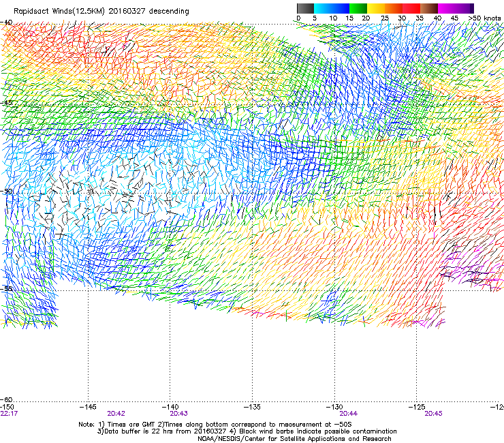The image size is (504, 443).
Task: Click the legend tick label '20'
Action: click(366, 18)
